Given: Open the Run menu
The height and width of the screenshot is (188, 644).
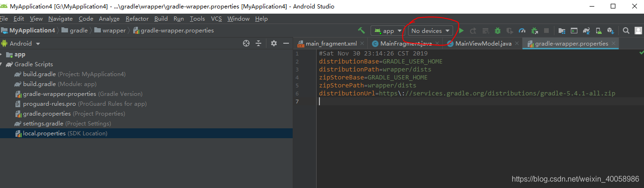Looking at the screenshot, I should pyautogui.click(x=179, y=19).
